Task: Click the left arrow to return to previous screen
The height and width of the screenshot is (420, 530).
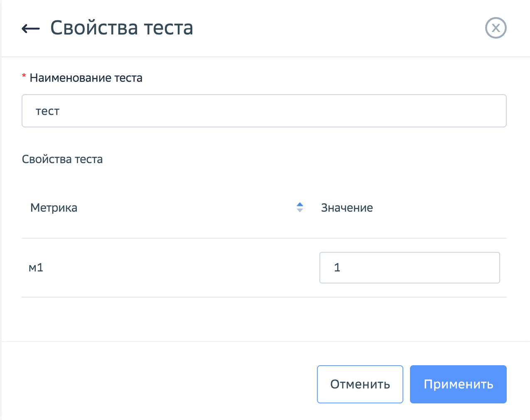Action: click(x=30, y=28)
